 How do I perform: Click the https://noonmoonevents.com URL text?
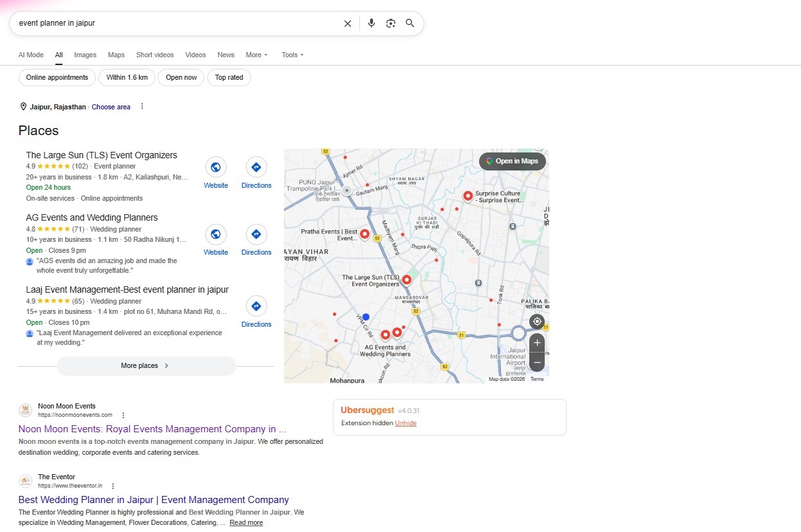click(x=75, y=415)
